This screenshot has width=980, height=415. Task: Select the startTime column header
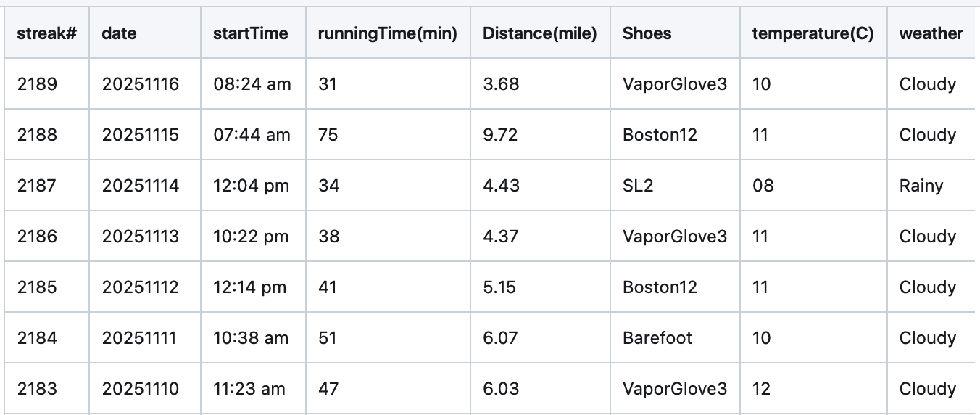point(250,33)
